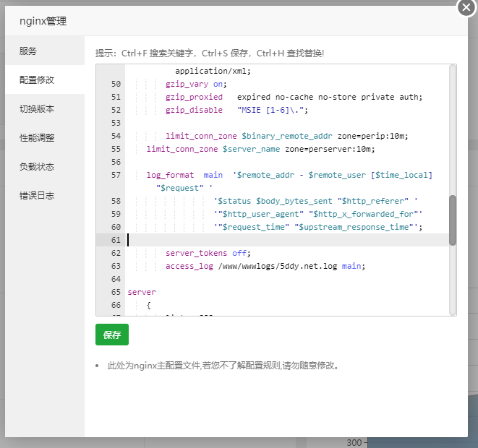Click the nginx主配置文件 warning note

[223, 365]
